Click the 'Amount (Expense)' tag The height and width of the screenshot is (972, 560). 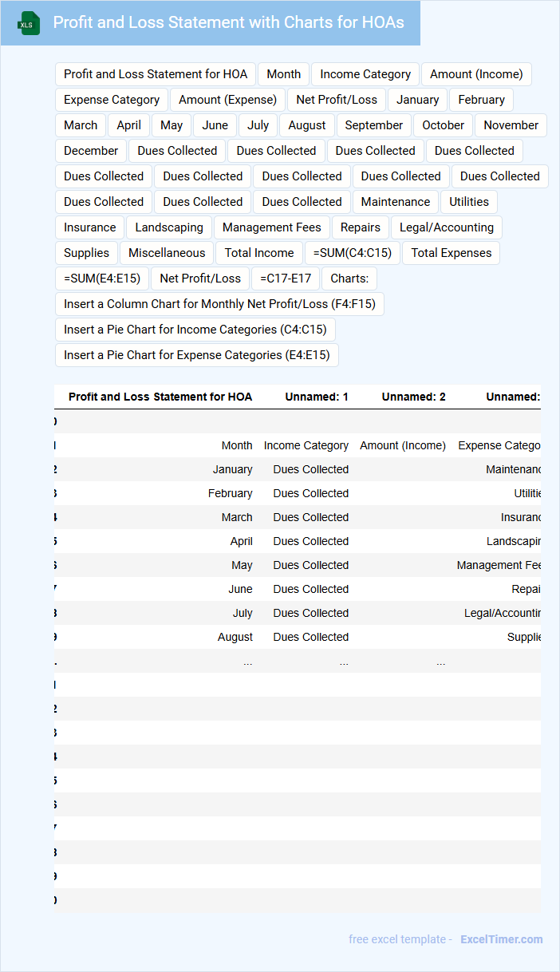[x=228, y=100]
